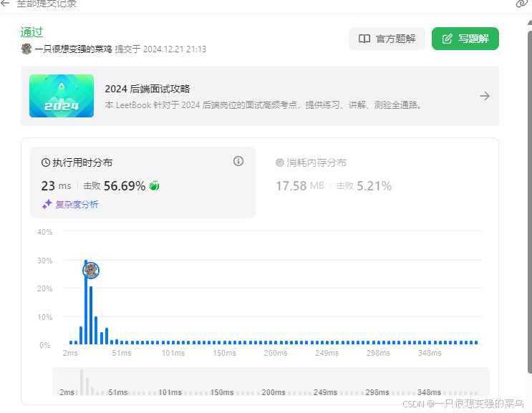532x413 pixels.
Task: Click the 17.58 MB memory value
Action: point(300,186)
